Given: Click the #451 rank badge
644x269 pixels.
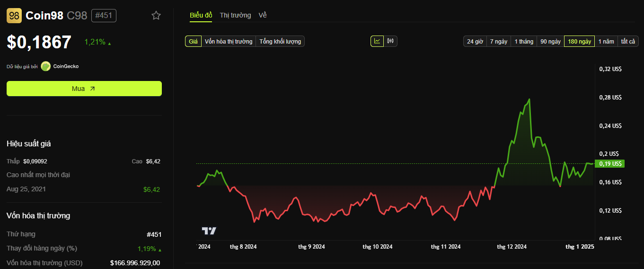Looking at the screenshot, I should coord(104,16).
